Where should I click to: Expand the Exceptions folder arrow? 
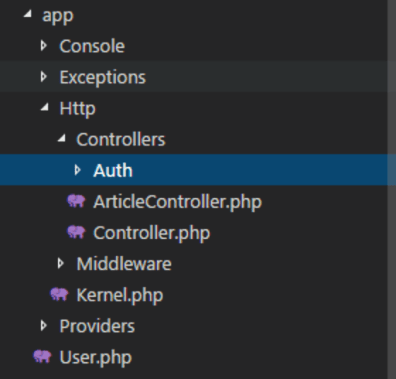click(43, 77)
